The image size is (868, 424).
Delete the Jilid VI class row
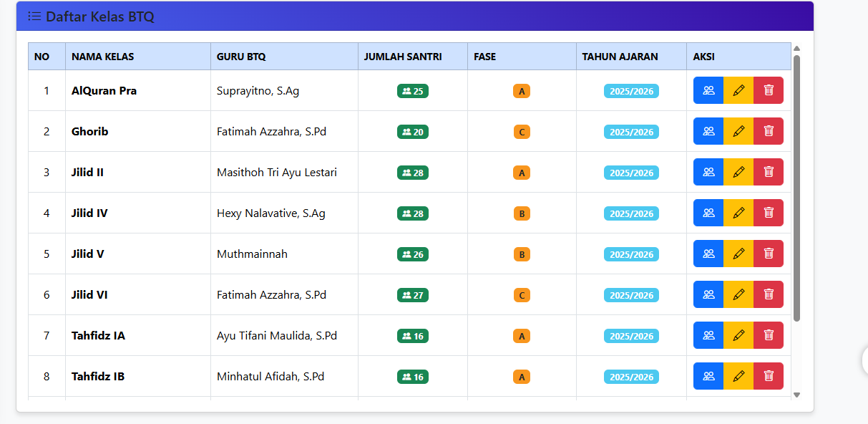769,294
